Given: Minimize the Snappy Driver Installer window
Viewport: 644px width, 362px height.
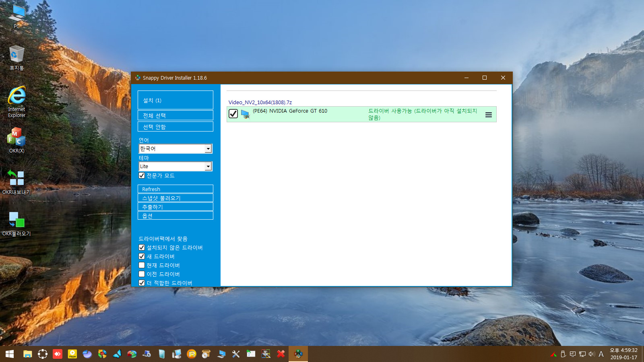Looking at the screenshot, I should 466,78.
